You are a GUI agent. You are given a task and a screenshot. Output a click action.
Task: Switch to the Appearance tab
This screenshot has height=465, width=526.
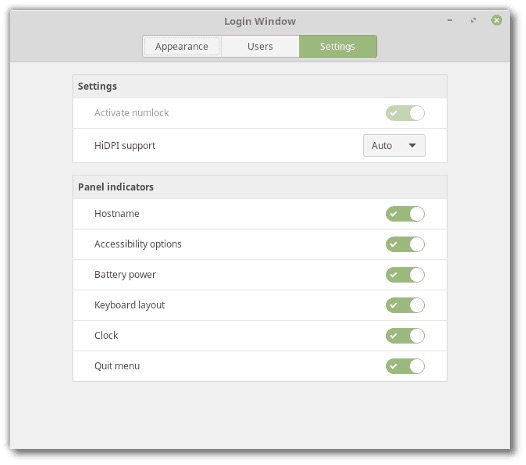coord(181,47)
